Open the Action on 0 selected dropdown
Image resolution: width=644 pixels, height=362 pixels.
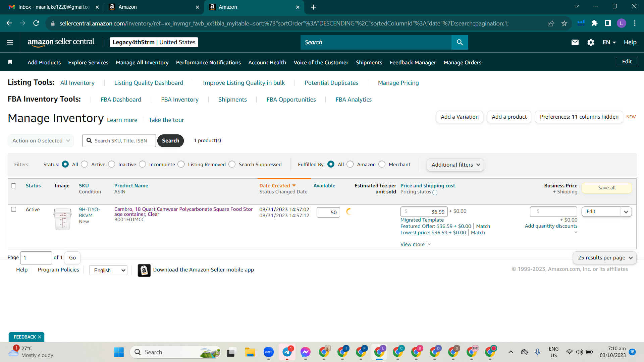(41, 141)
